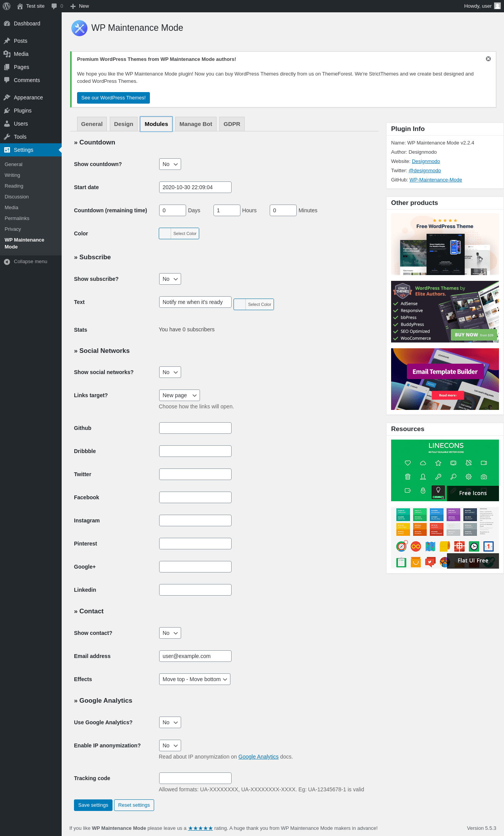
Task: Click the countdown Days field
Action: tap(173, 210)
